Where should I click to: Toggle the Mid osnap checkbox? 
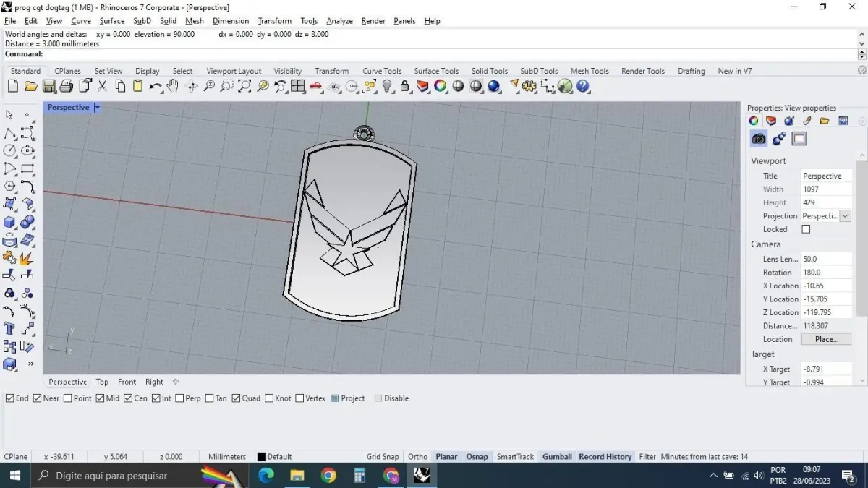tap(100, 398)
